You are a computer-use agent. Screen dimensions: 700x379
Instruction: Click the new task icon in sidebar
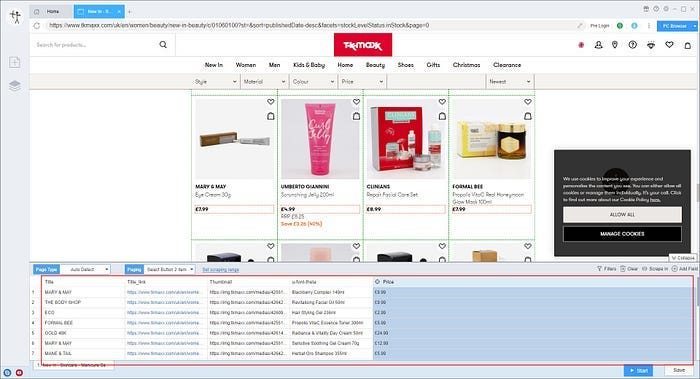(x=15, y=62)
